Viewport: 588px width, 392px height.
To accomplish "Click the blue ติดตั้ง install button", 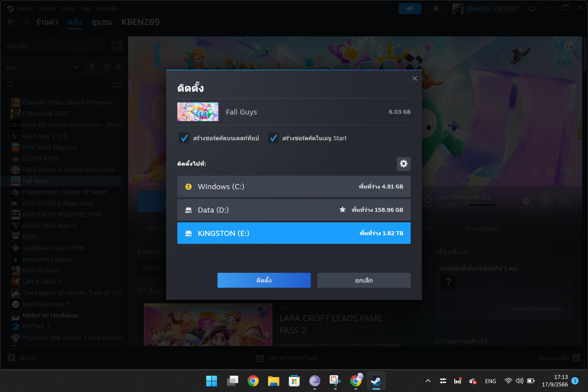I will [x=264, y=280].
